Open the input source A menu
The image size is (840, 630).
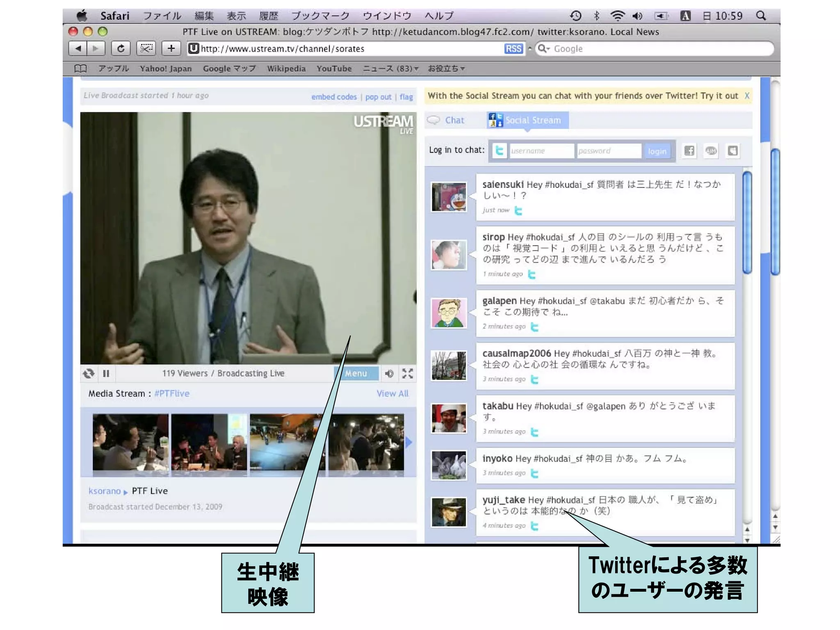tap(685, 16)
